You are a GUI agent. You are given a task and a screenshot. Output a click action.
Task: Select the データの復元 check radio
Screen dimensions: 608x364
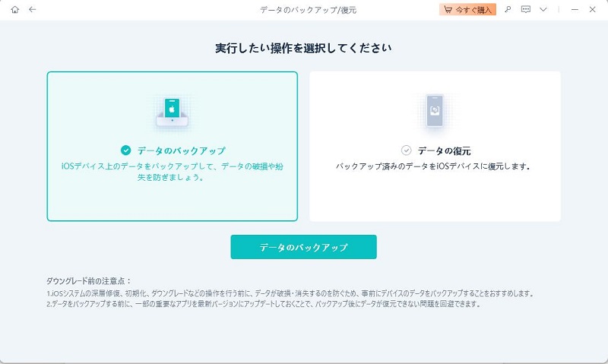(406, 150)
